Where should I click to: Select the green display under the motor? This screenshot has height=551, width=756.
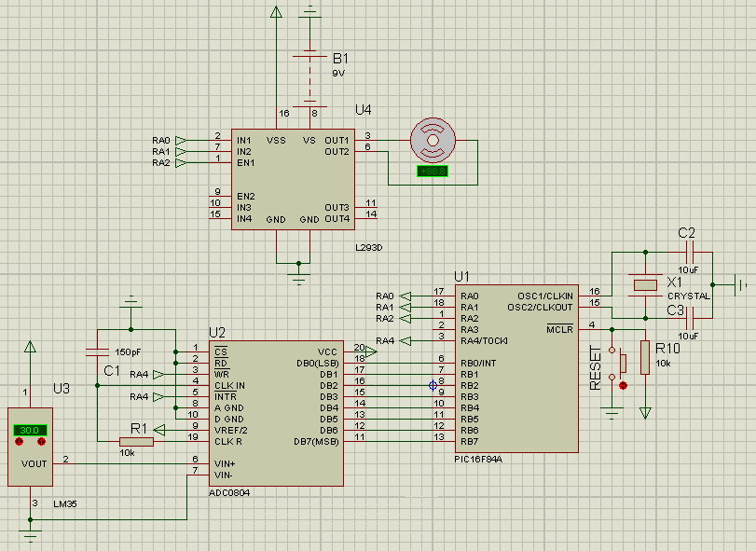tap(434, 172)
